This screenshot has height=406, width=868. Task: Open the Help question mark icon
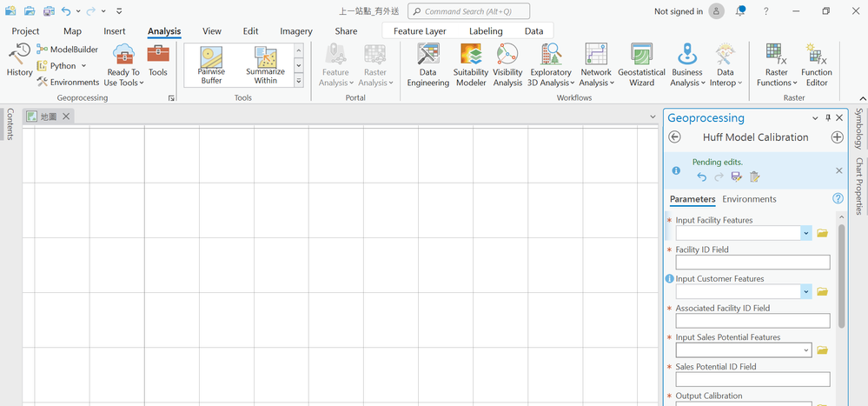[x=766, y=11]
